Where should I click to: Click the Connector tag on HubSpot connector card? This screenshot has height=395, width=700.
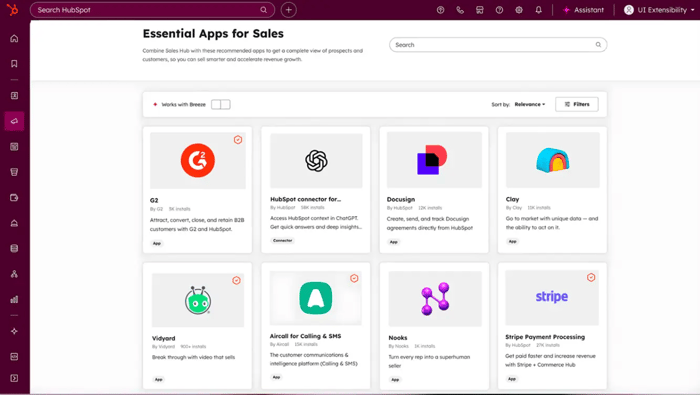click(x=283, y=241)
